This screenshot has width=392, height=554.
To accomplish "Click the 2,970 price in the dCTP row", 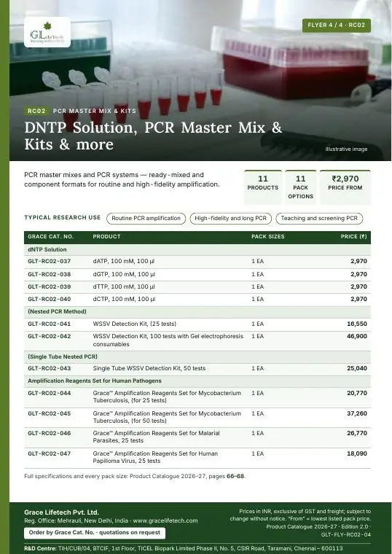I will click(358, 299).
